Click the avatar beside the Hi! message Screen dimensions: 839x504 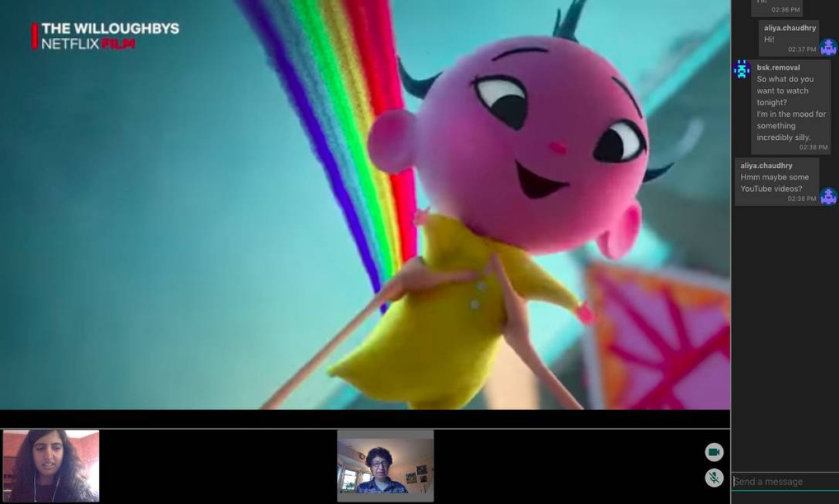(x=828, y=47)
